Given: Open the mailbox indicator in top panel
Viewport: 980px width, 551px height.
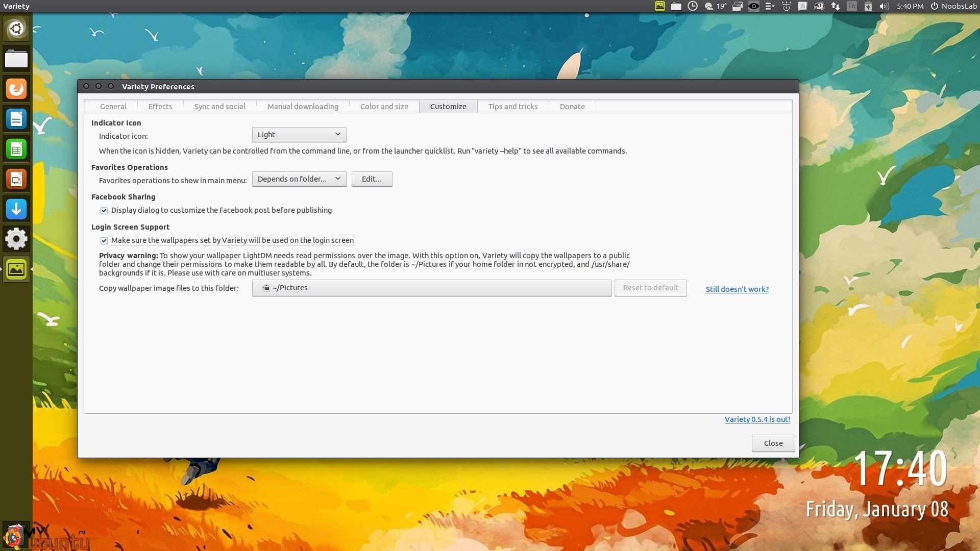Looking at the screenshot, I should pyautogui.click(x=819, y=6).
